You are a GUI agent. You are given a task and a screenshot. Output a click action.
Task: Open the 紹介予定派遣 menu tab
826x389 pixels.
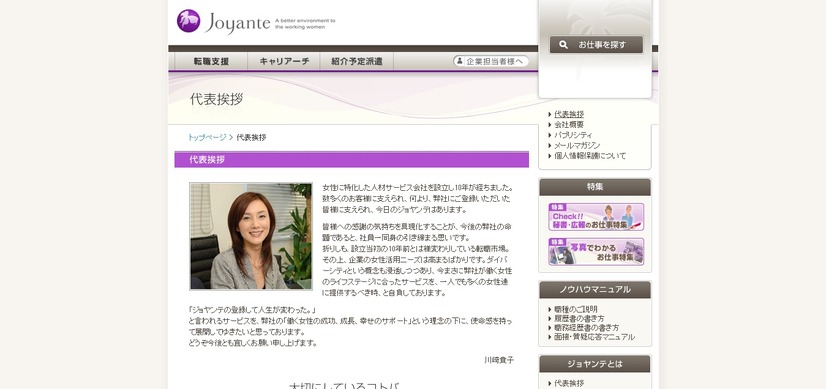click(x=357, y=61)
